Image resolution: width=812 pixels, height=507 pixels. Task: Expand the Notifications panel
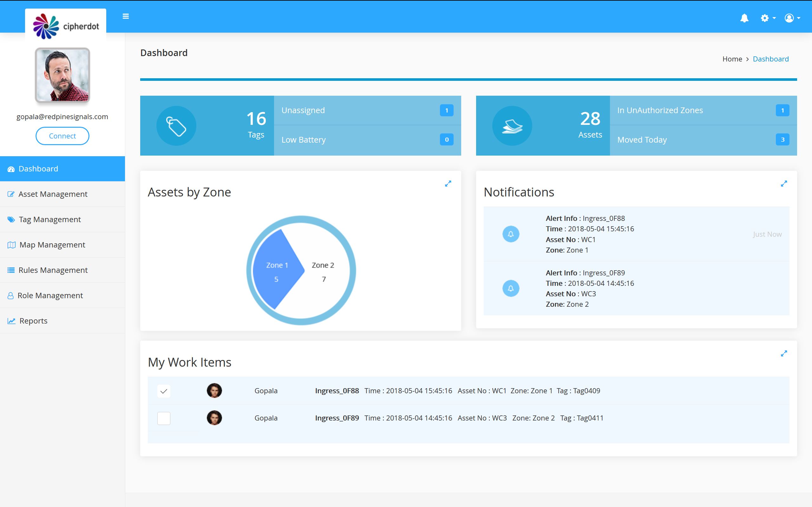coord(784,184)
